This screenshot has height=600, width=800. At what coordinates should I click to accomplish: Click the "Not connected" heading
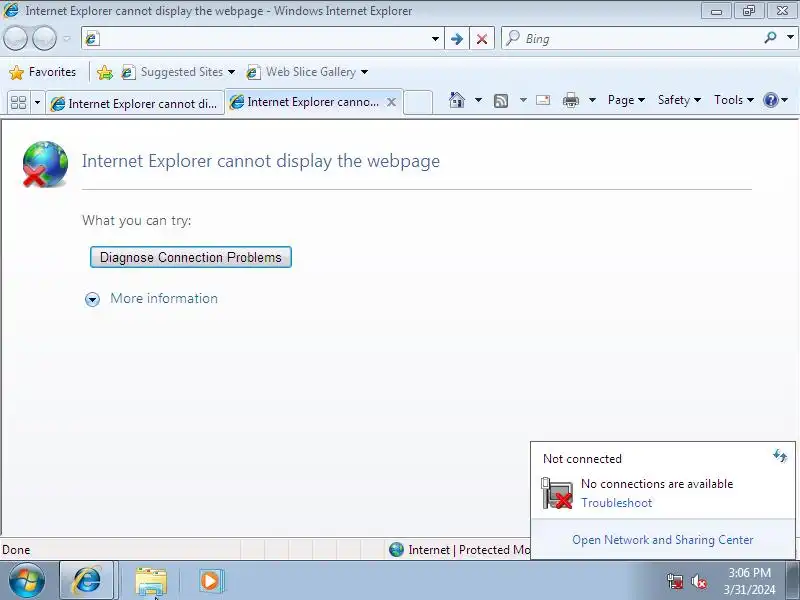click(x=582, y=459)
